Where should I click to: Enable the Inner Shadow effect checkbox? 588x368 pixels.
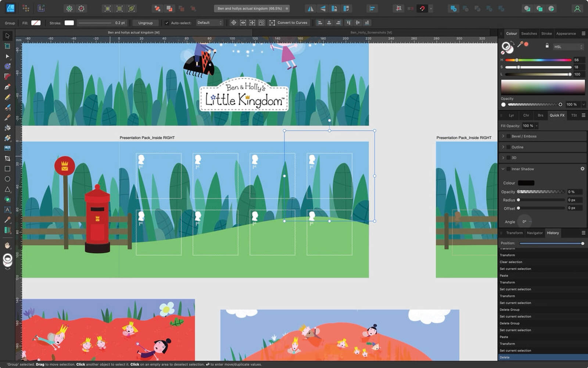coord(508,169)
